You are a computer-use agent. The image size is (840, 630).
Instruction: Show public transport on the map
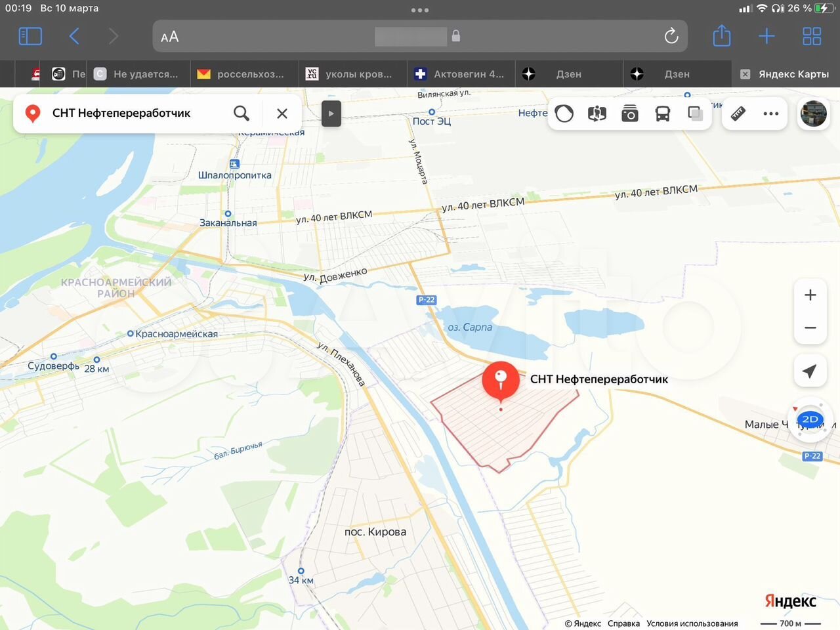[x=663, y=114]
